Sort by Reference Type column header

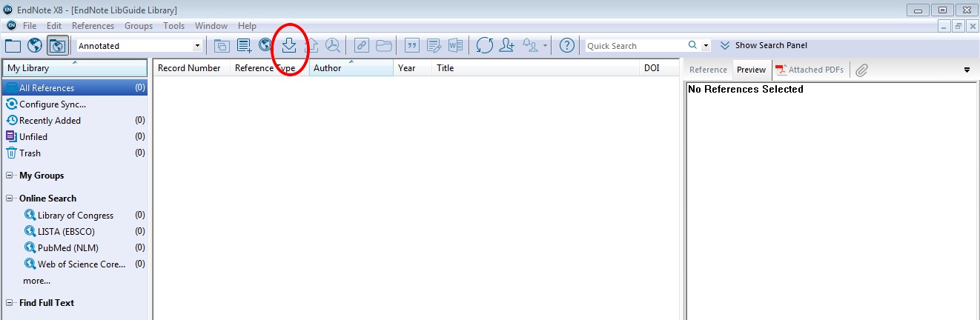(x=269, y=68)
